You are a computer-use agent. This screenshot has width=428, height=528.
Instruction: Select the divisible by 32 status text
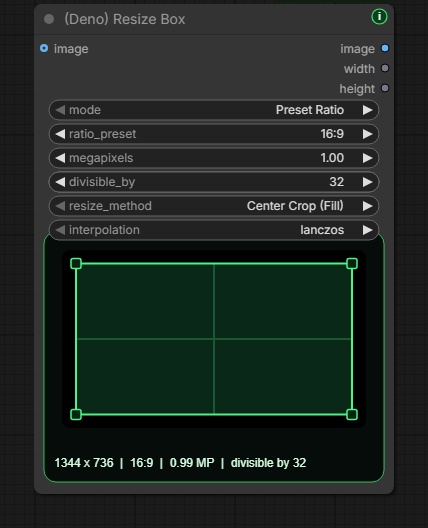[x=268, y=463]
